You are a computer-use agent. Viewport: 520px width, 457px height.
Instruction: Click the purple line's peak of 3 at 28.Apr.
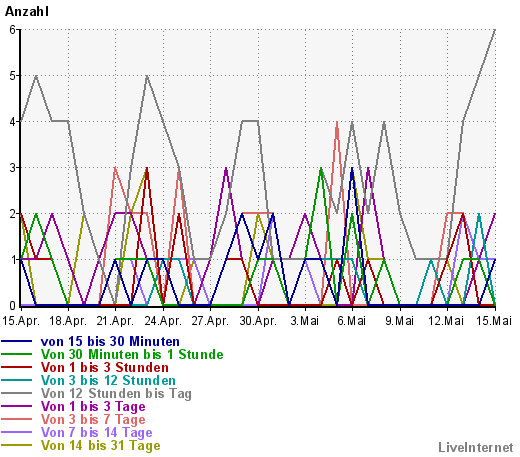click(226, 168)
